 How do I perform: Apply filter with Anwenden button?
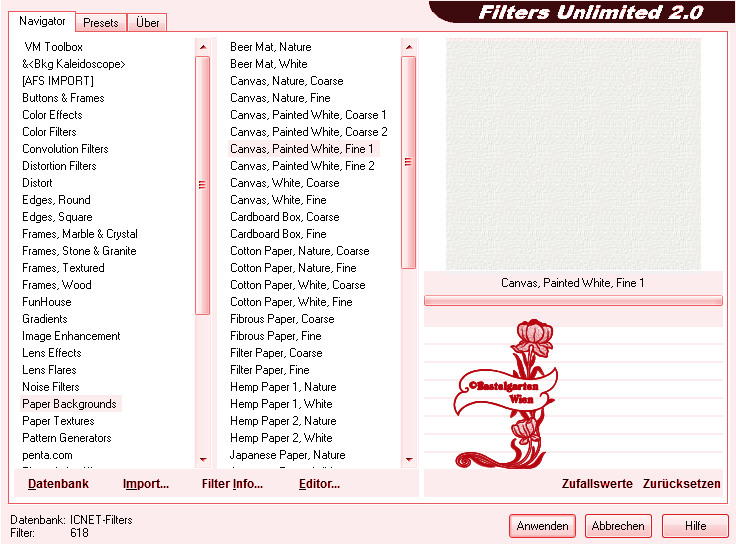click(542, 526)
